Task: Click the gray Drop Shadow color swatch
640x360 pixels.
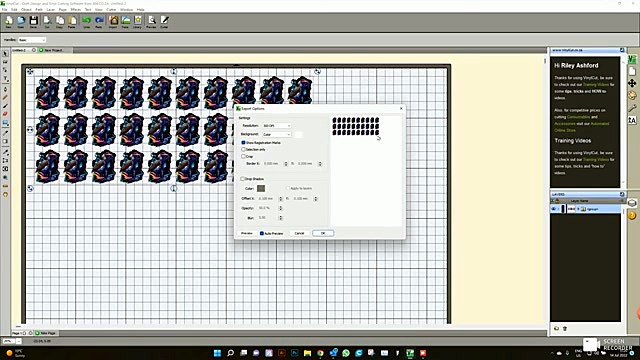Action: coord(261,188)
